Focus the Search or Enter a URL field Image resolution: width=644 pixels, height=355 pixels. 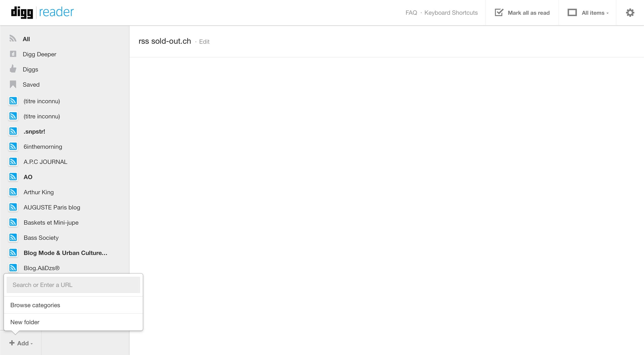click(x=73, y=285)
